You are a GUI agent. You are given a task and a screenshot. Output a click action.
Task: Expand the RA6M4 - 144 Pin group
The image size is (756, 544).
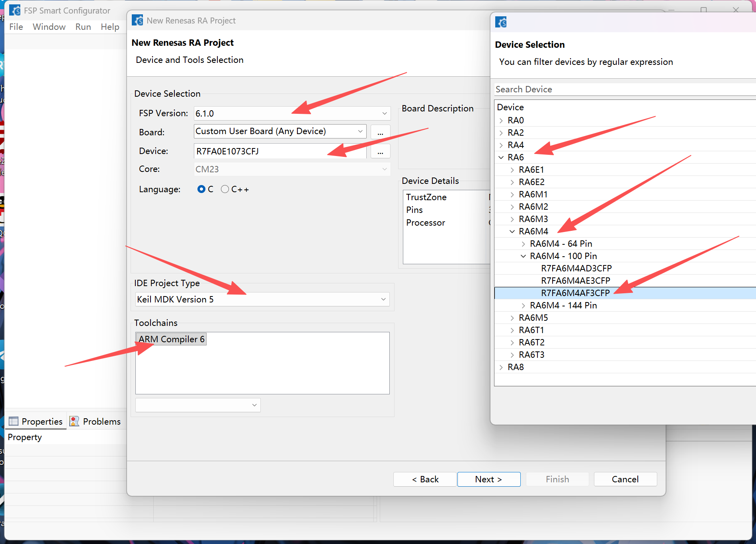tap(524, 306)
